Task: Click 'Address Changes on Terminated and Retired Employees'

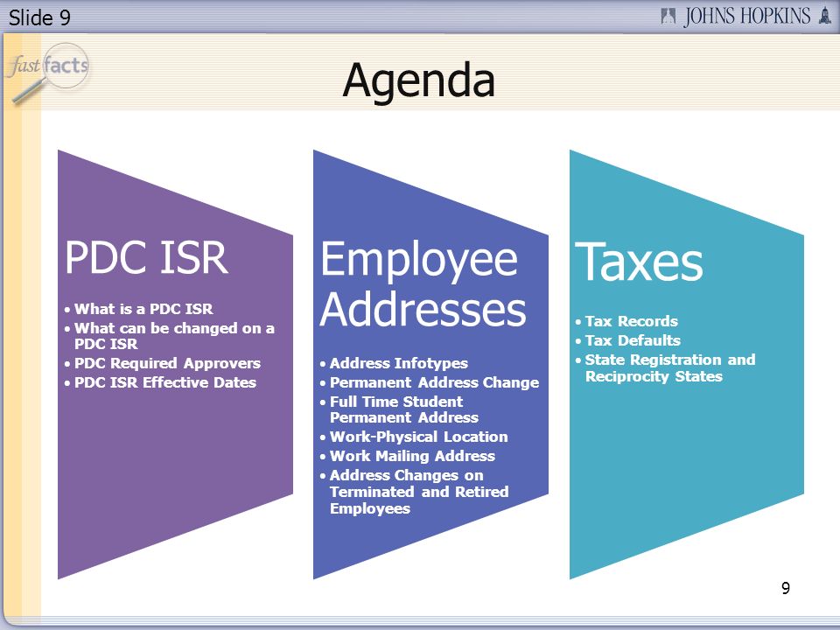Action: (x=419, y=492)
